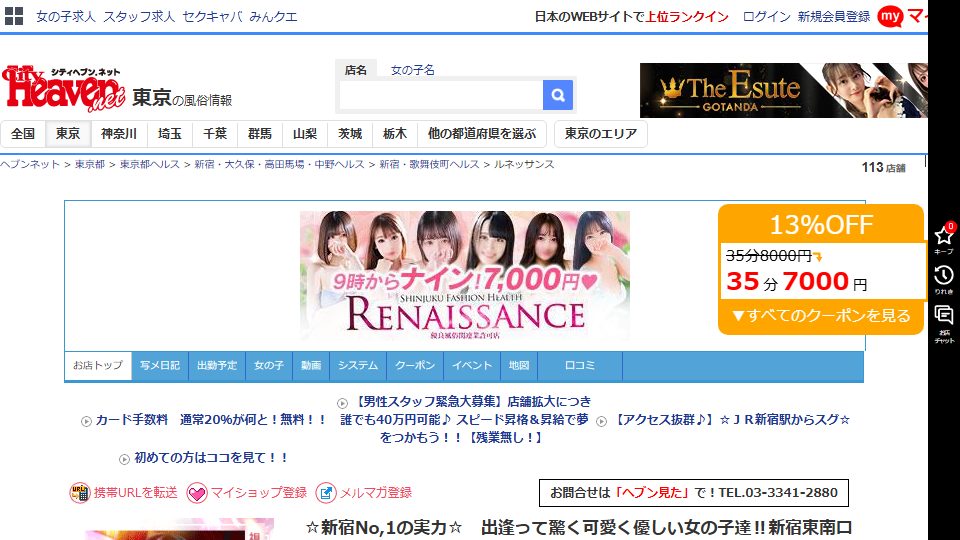Open the 口コミ tab
Screen dimensions: 960x540
tap(580, 366)
